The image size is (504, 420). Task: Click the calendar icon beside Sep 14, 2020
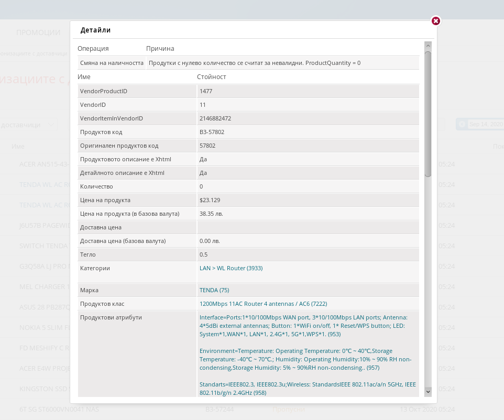(x=462, y=124)
